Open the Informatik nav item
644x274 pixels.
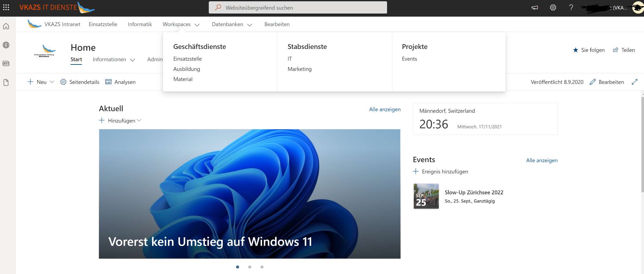(x=140, y=24)
